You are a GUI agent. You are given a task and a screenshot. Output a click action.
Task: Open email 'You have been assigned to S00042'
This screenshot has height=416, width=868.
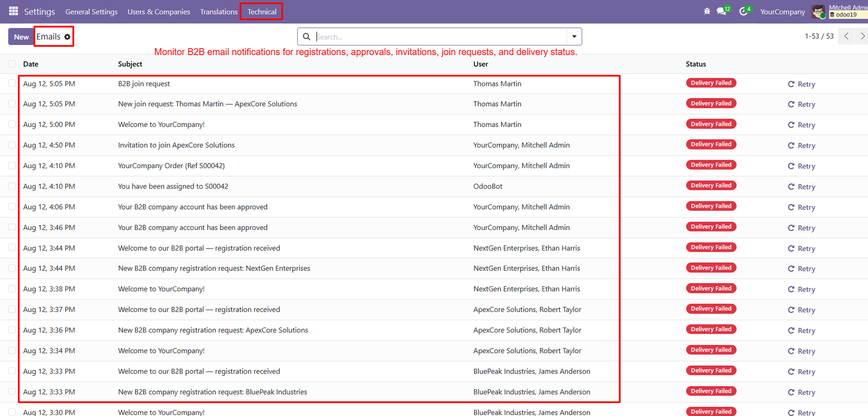(173, 186)
